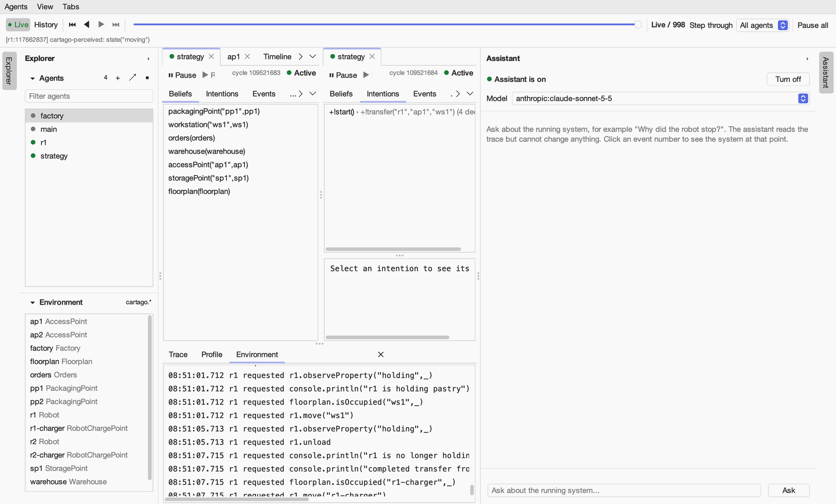
Task: Show more left pane subtabs chevron
Action: tap(301, 94)
